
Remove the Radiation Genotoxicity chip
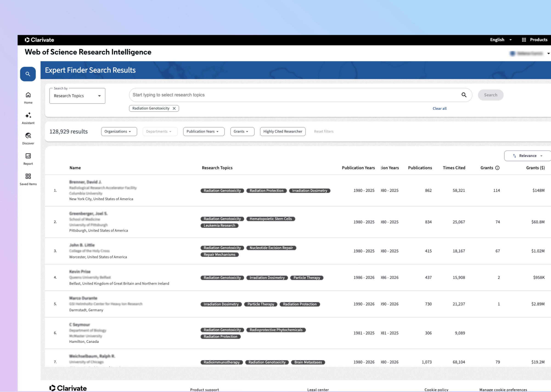coord(174,108)
